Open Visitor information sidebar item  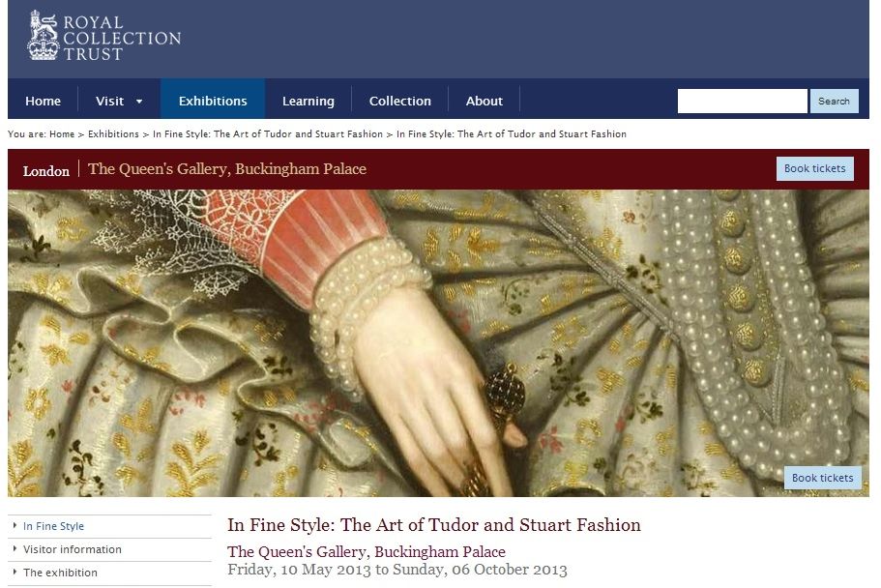72,549
